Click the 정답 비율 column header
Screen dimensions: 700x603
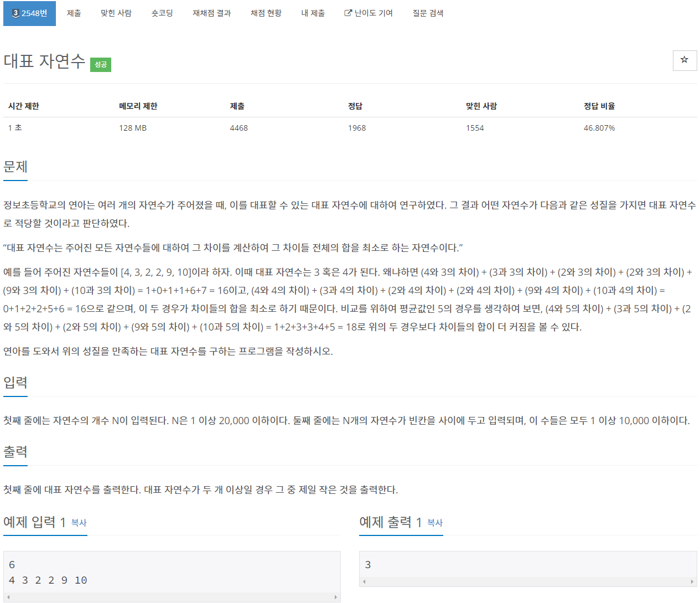599,106
